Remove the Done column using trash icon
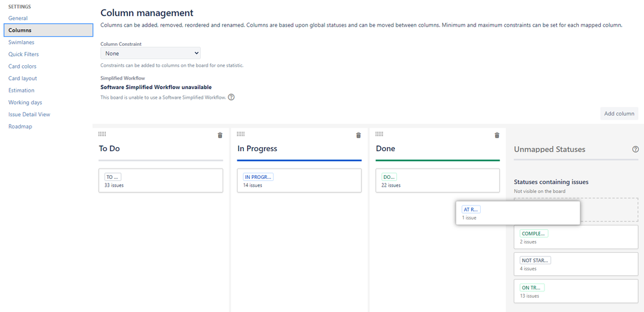 pos(497,135)
